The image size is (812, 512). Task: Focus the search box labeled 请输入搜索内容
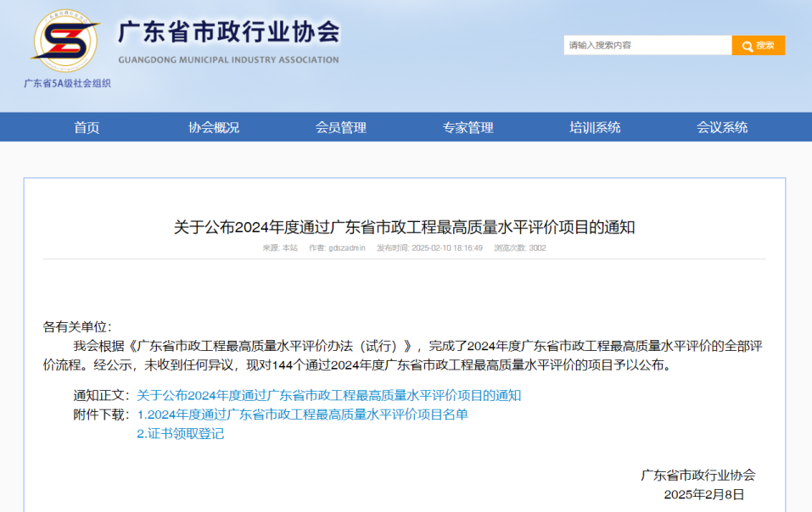tap(647, 45)
